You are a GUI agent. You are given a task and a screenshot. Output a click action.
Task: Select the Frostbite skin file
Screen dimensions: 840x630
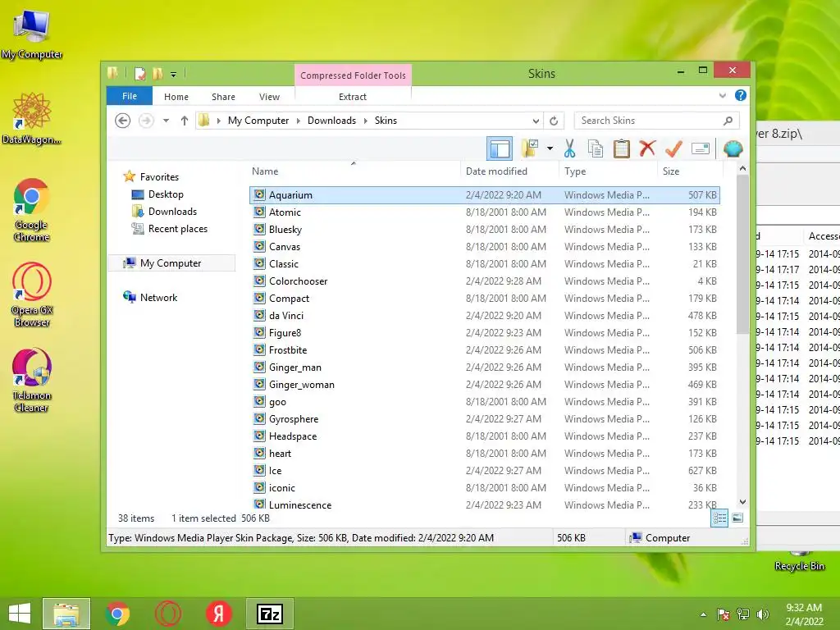(x=484, y=349)
